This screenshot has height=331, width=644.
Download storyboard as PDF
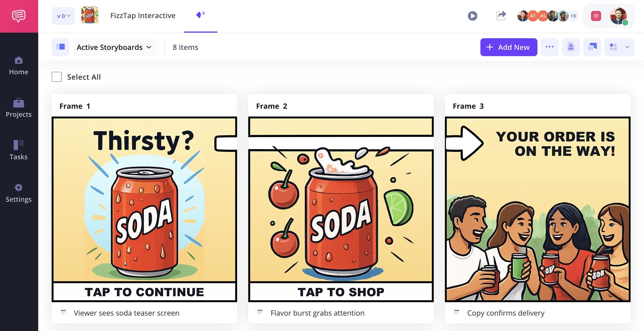(x=571, y=47)
